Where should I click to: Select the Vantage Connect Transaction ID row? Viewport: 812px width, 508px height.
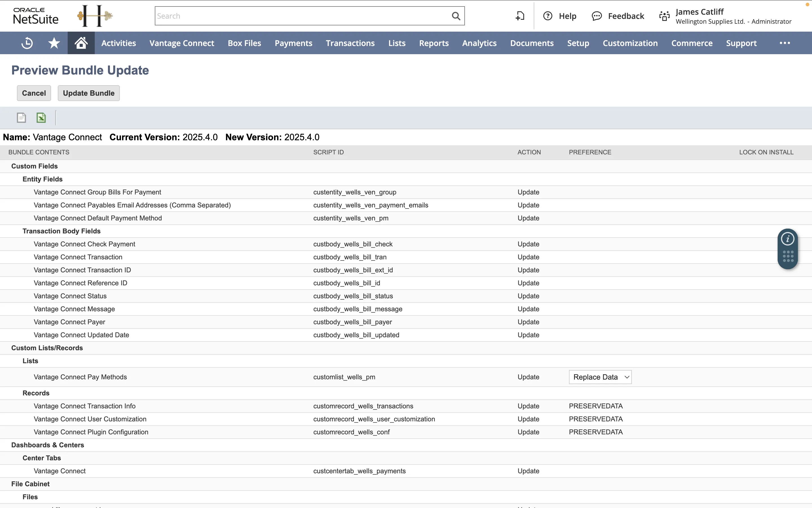[406, 270]
